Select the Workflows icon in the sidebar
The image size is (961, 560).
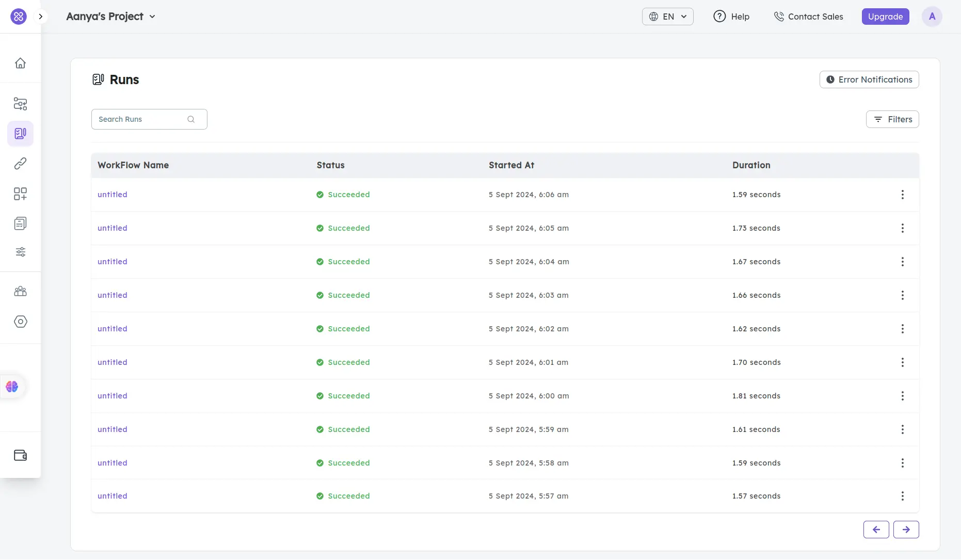click(20, 104)
